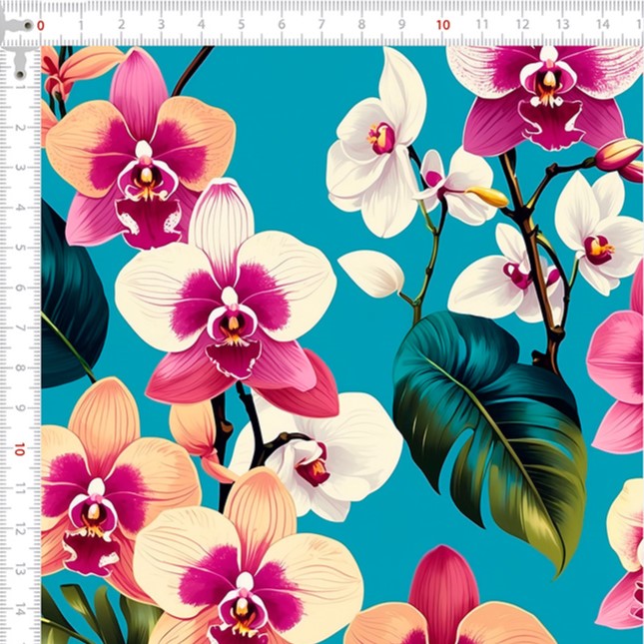Click the closed pink bud at the bottom
Viewport: 644px width, 644px height.
coord(443,589)
